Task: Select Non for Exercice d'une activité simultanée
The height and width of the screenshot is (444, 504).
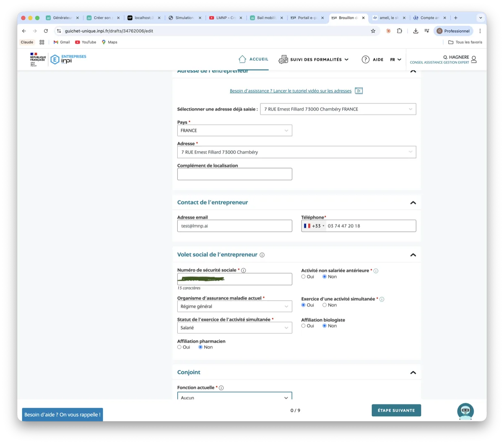Action: 325,305
